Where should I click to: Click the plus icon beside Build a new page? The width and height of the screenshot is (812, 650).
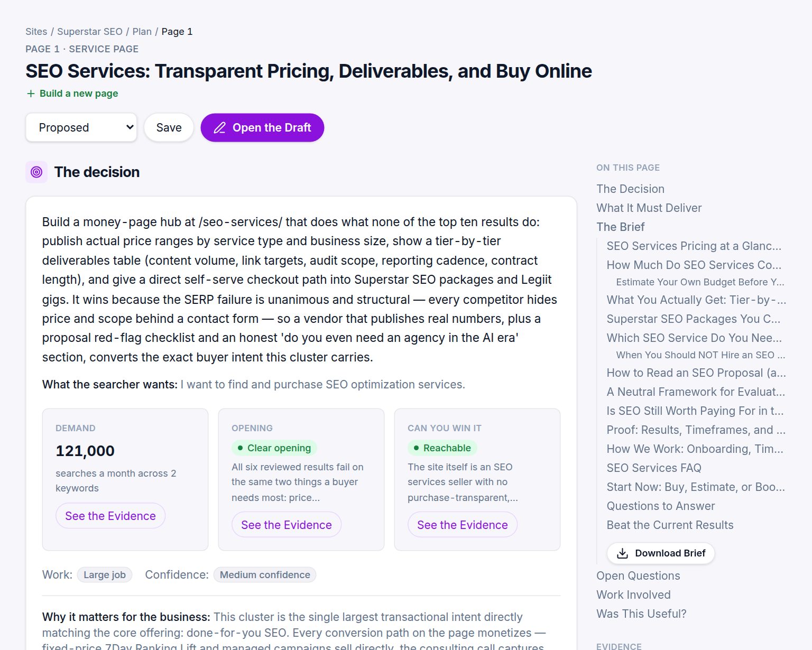31,94
